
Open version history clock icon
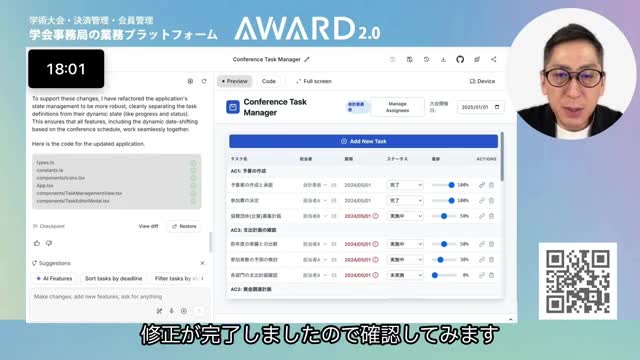click(426, 59)
